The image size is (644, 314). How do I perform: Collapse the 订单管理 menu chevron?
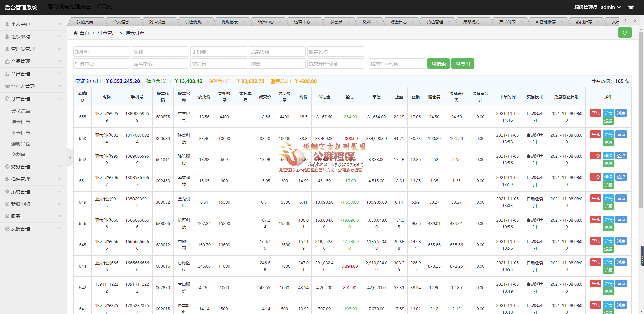[59, 98]
